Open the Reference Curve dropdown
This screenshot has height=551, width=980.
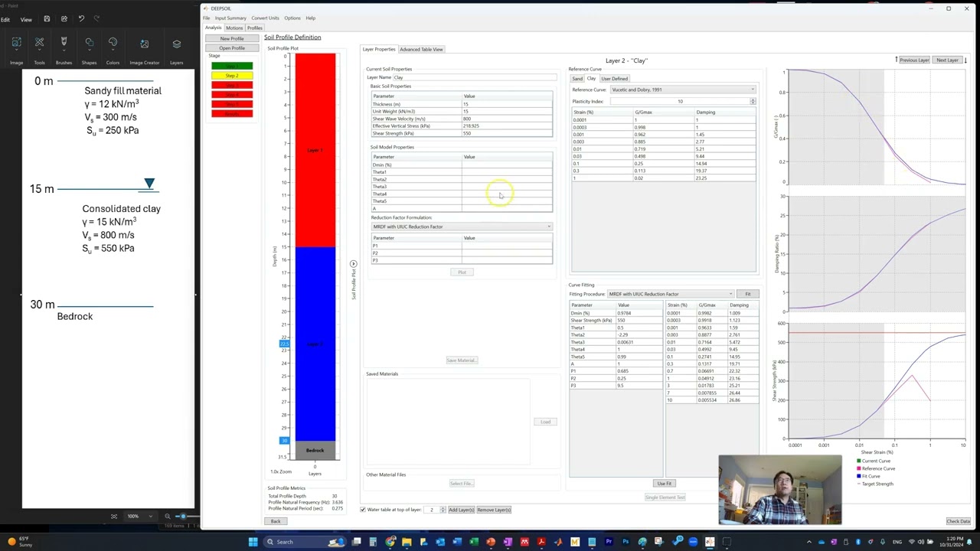682,90
